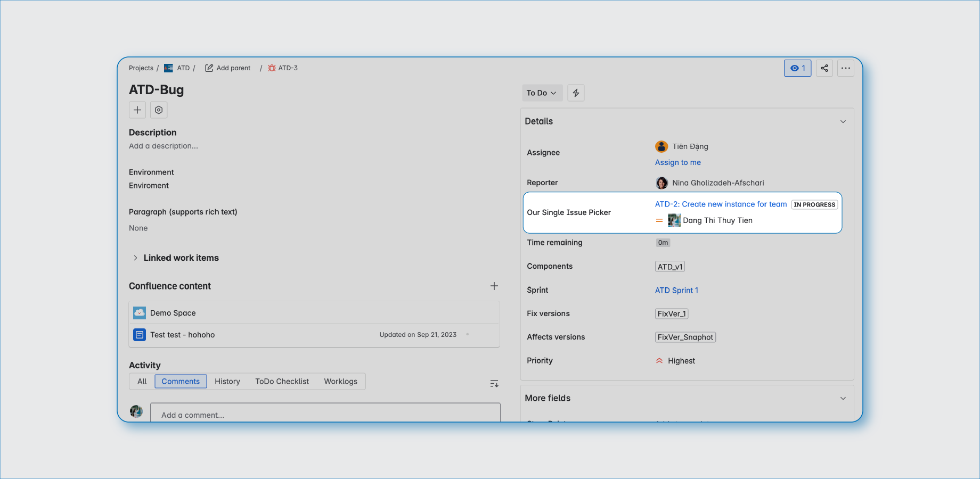Open the ATD Sprint 1 link
This screenshot has height=479, width=980.
[x=676, y=290]
